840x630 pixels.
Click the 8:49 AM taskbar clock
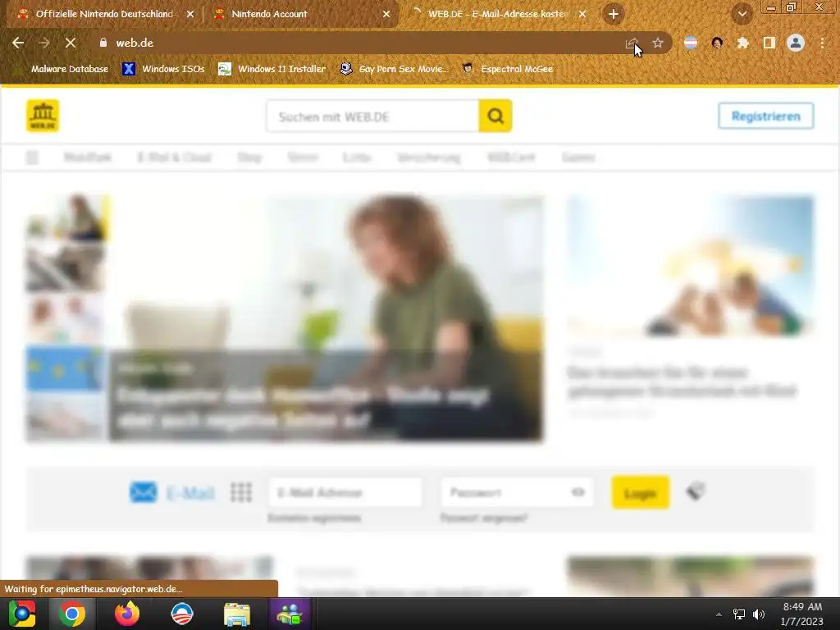pos(802,614)
